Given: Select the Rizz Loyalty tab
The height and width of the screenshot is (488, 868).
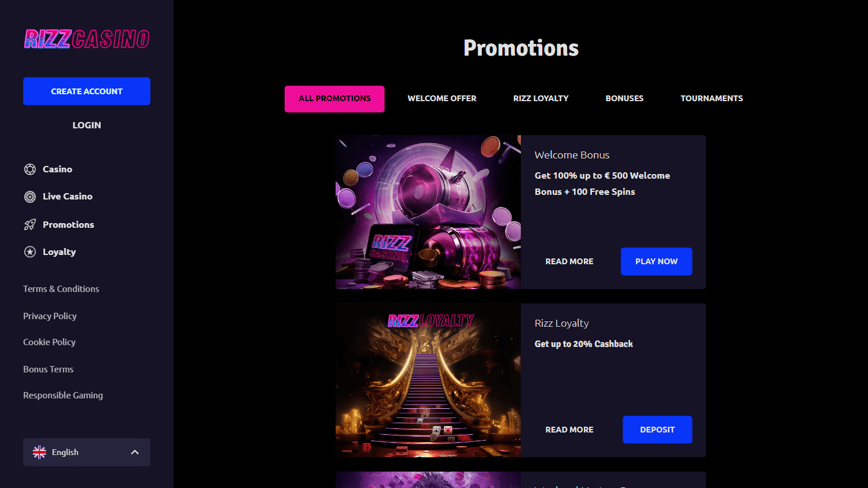Looking at the screenshot, I should click(541, 99).
